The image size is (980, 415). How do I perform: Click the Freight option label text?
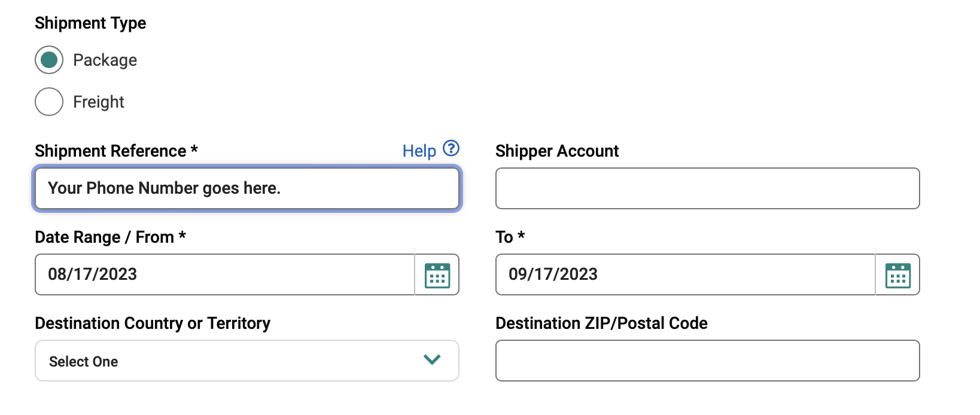point(99,102)
